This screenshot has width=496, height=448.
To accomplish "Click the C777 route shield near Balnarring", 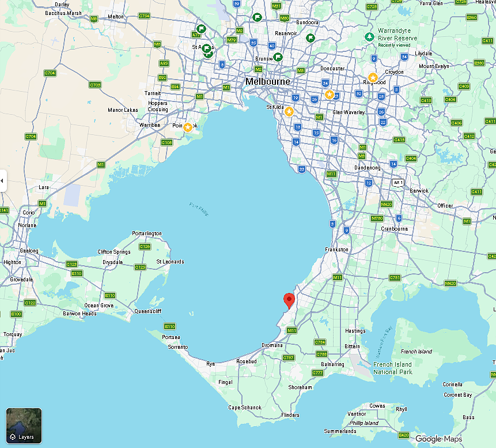I will 317,372.
